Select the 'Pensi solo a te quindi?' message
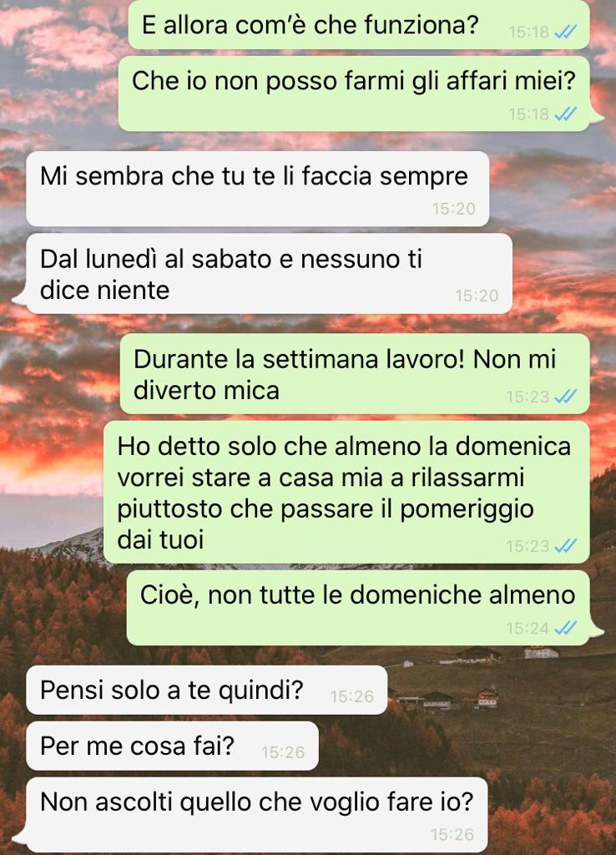616x855 pixels. click(x=207, y=690)
